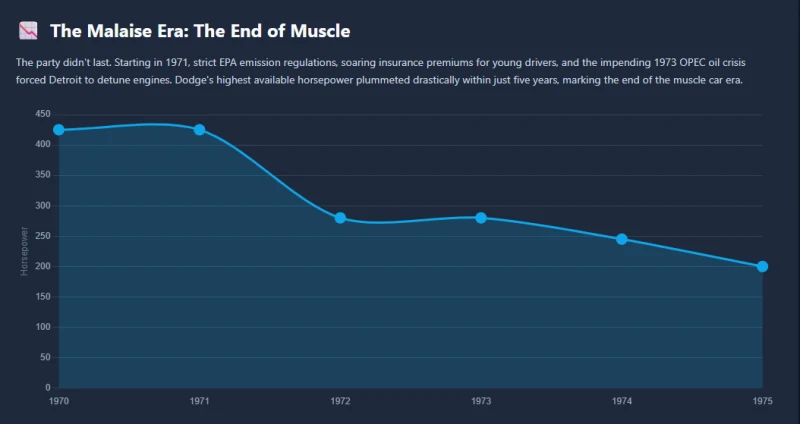Click the description paragraph mentioning EPA regulations
The height and width of the screenshot is (424, 800).
coord(381,71)
